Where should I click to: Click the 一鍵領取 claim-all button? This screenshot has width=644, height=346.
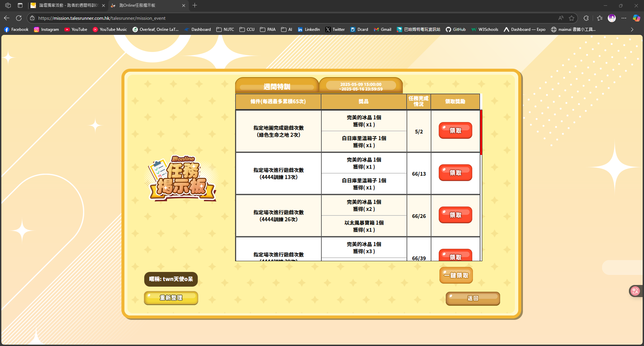tap(456, 275)
